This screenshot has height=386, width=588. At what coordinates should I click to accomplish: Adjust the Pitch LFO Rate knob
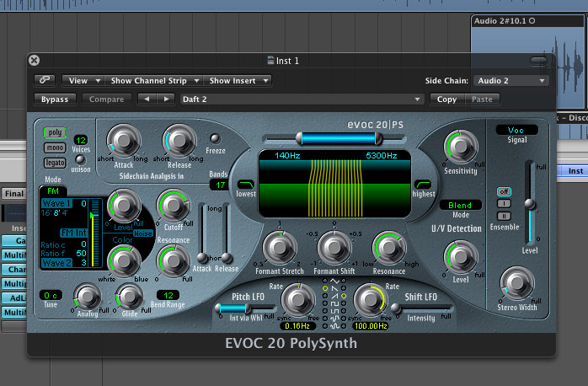tap(298, 300)
